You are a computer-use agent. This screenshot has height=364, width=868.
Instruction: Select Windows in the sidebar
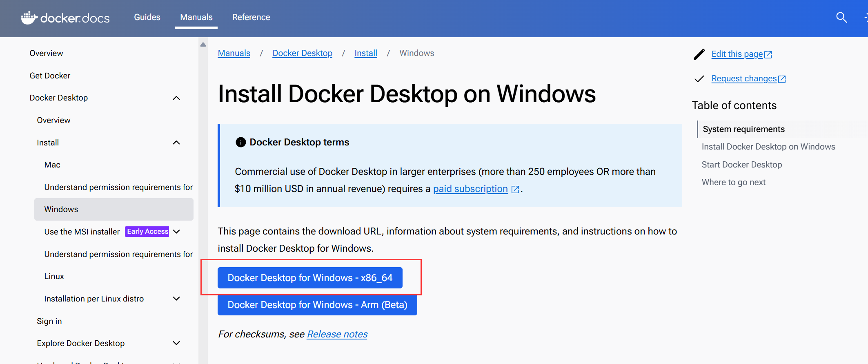click(x=114, y=209)
